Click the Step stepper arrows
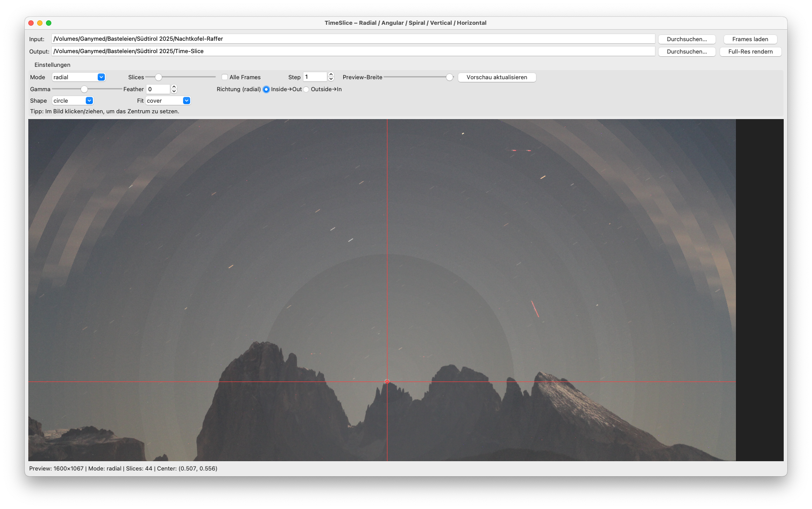812x509 pixels. tap(331, 77)
